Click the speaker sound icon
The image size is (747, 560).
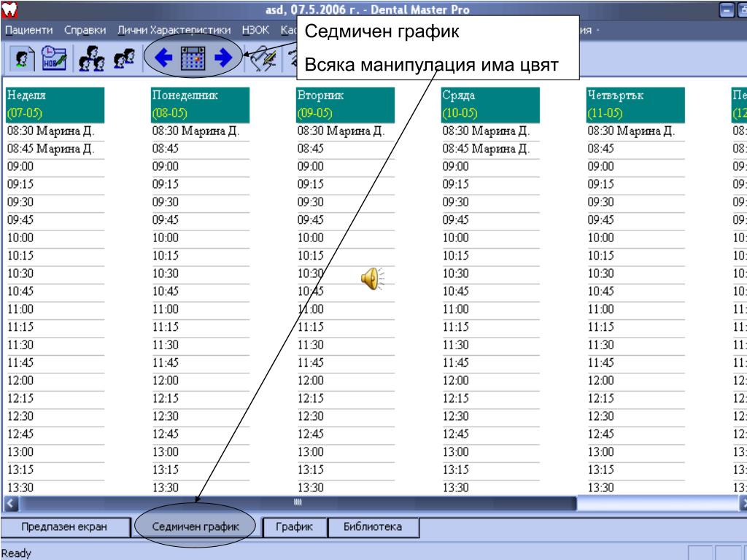pyautogui.click(x=372, y=279)
